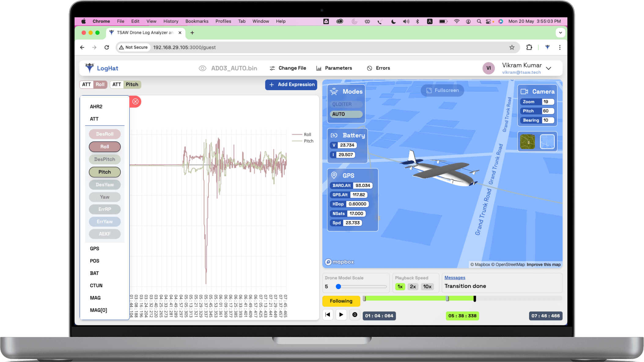644x362 pixels.
Task: Toggle the Yaw field pill
Action: [105, 197]
